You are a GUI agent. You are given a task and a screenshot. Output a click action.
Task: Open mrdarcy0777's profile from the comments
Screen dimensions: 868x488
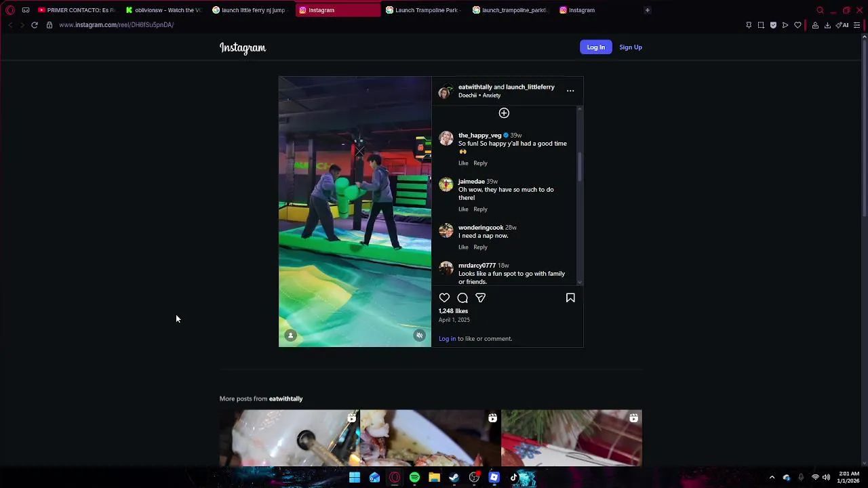click(x=477, y=266)
